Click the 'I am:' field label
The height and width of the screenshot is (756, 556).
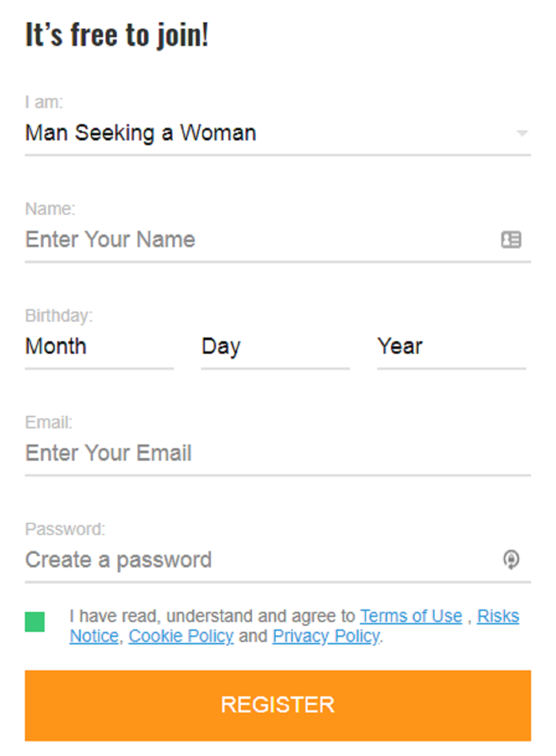click(44, 102)
